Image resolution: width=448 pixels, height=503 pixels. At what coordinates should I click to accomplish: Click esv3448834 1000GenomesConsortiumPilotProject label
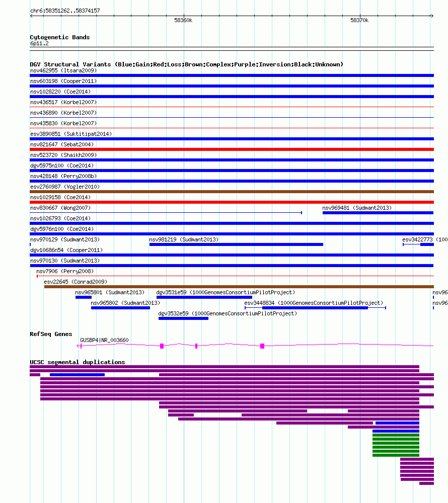click(x=314, y=303)
